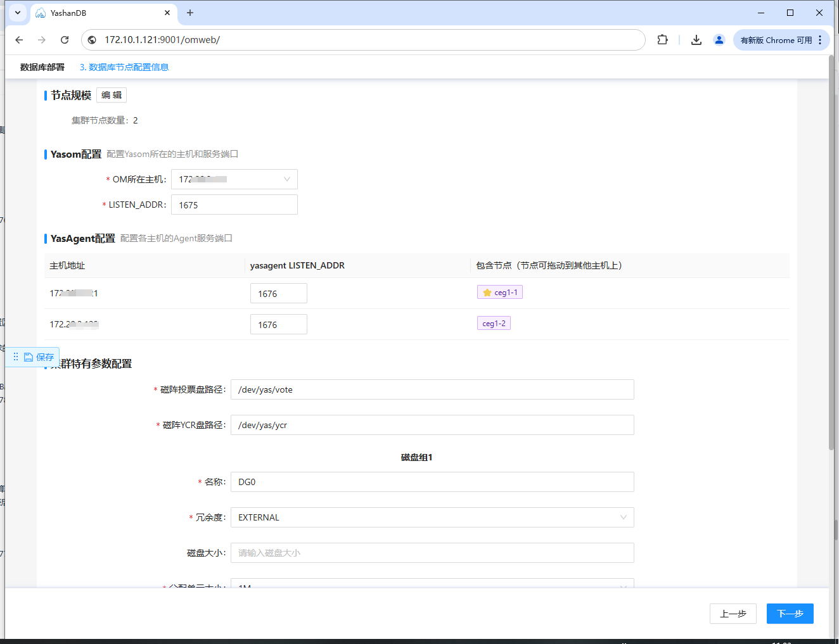Click the 3. 数据库节点配置信息 step link
This screenshot has width=839, height=644.
pyautogui.click(x=124, y=67)
